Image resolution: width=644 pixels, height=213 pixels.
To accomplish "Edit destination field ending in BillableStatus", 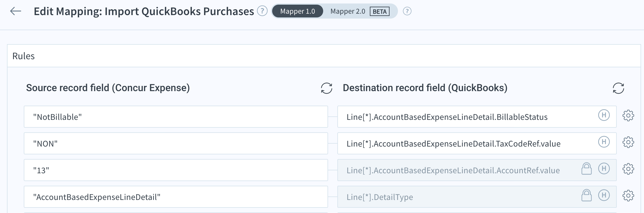I will (x=477, y=117).
